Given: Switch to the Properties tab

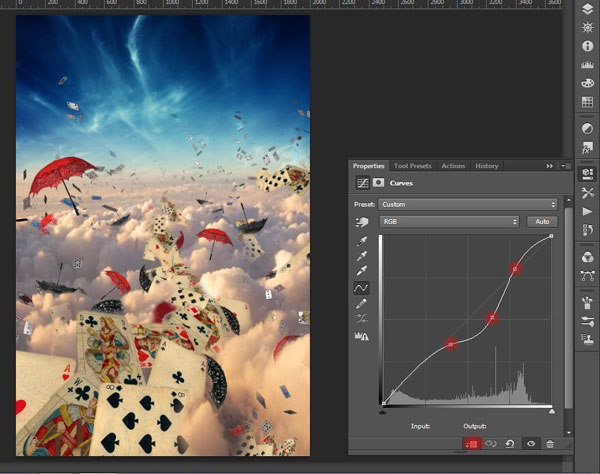Looking at the screenshot, I should tap(368, 166).
